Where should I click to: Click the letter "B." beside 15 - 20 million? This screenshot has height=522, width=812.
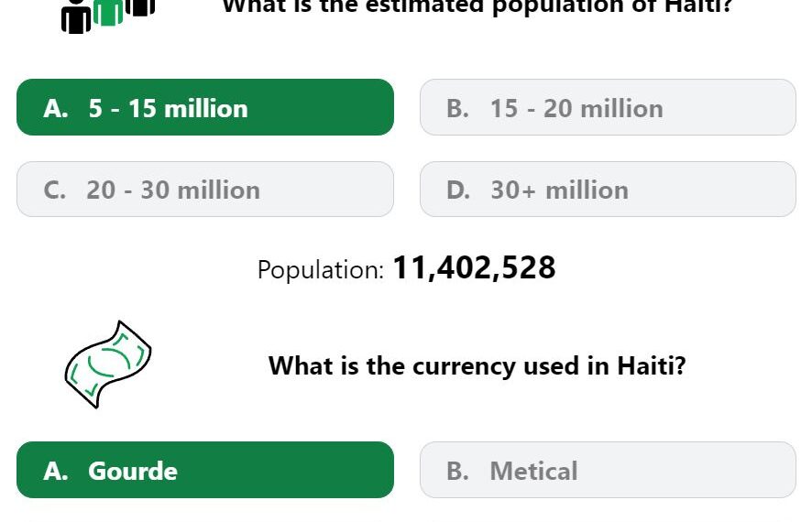[458, 108]
